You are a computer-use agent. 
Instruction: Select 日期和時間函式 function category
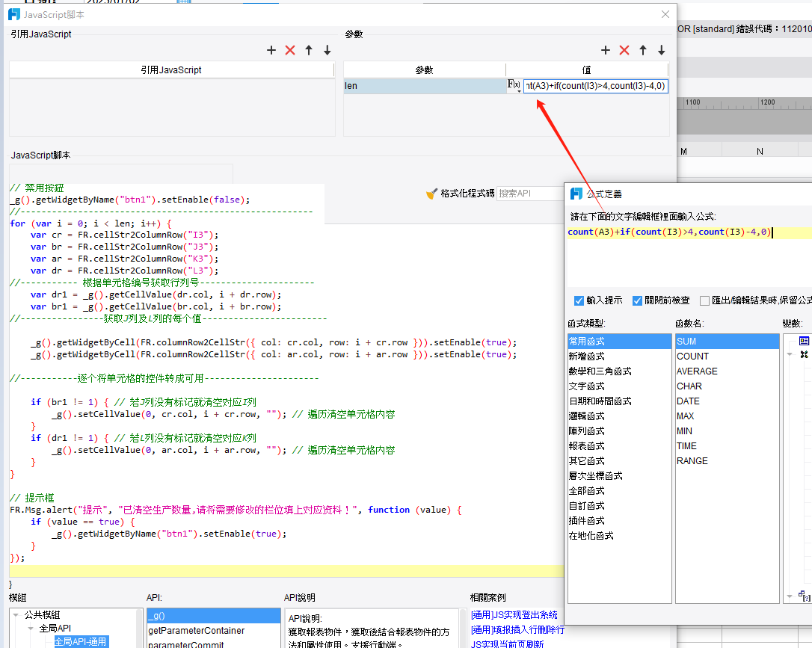tap(619, 401)
